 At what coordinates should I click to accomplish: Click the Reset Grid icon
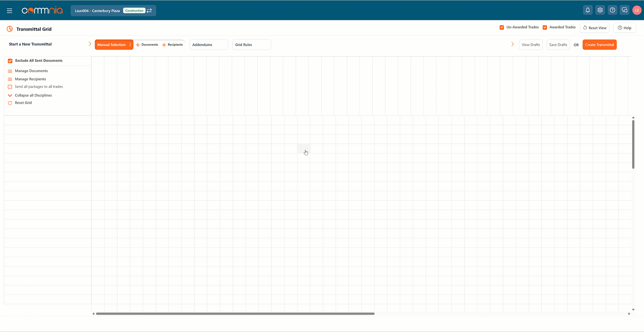pos(10,103)
